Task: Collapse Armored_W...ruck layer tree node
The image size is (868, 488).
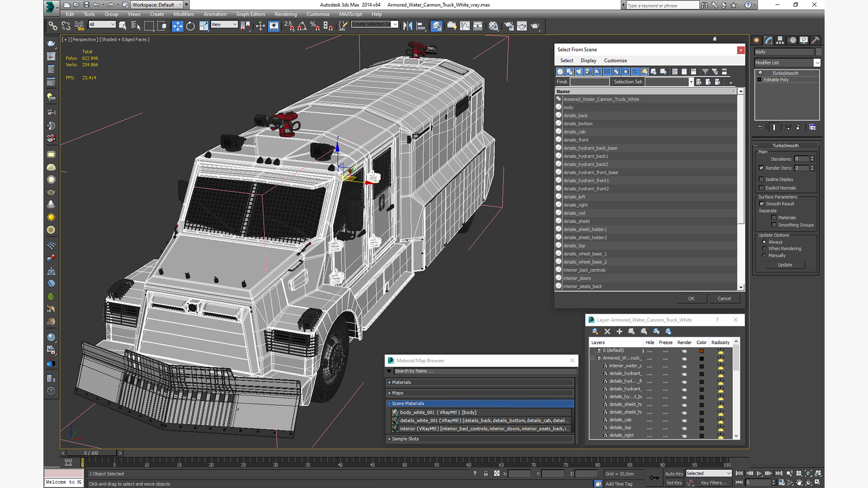Action: click(593, 358)
